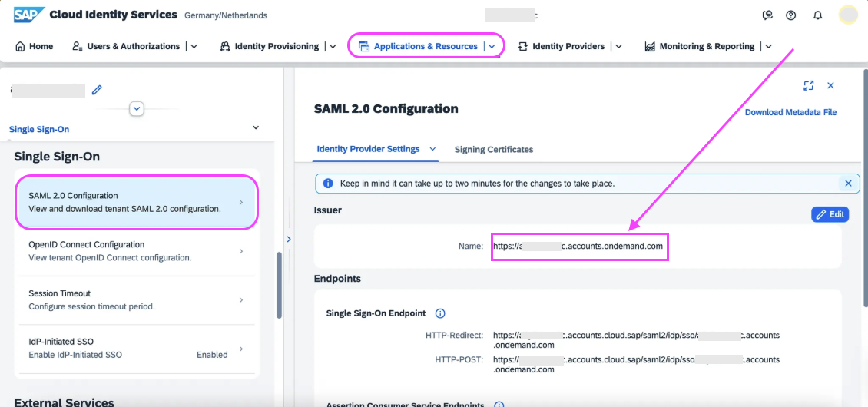Click the Germany/Netherlands region label
Screen dimensions: 868x407
[226, 15]
